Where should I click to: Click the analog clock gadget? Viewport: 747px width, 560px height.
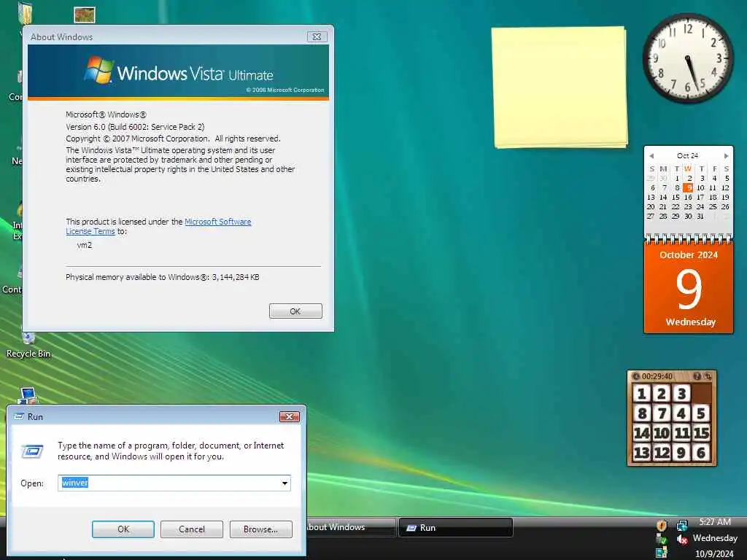coord(688,58)
